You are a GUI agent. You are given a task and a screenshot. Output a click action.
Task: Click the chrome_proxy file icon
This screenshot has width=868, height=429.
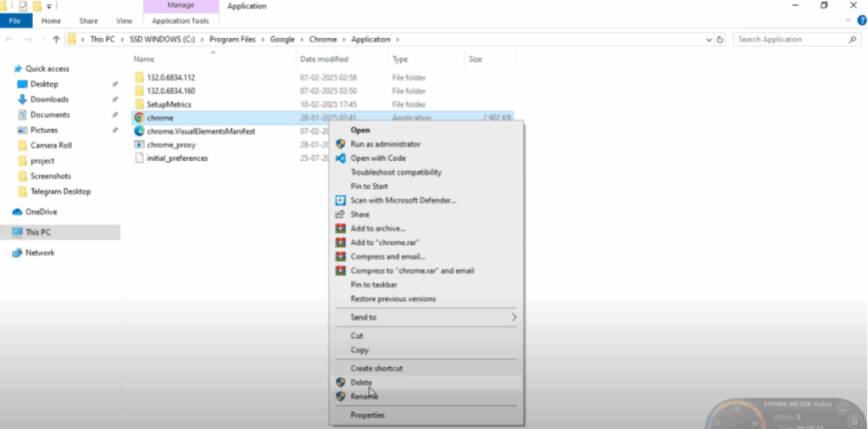139,144
